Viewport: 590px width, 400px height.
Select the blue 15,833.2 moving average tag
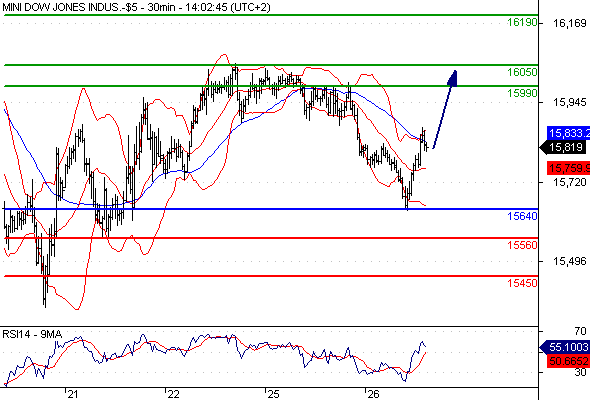coord(568,133)
